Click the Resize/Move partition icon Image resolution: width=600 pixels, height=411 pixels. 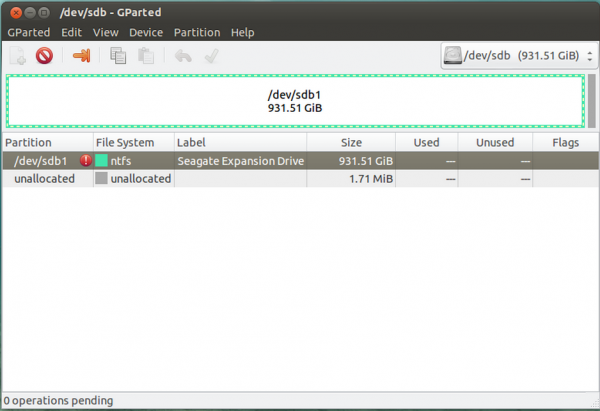[81, 56]
